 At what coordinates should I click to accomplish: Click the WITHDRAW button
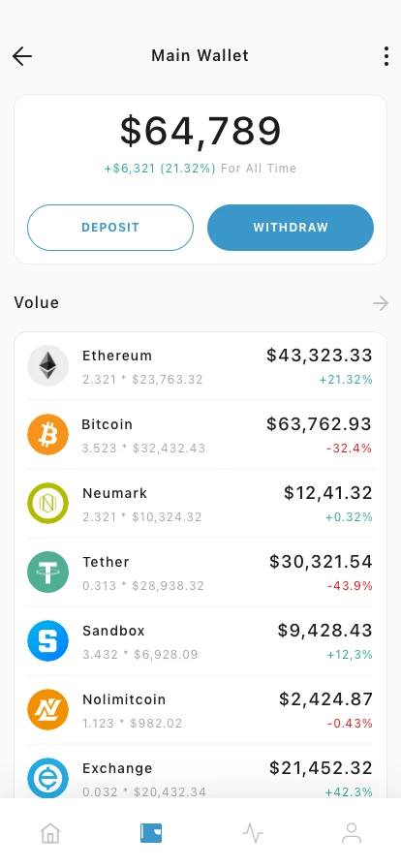point(291,228)
